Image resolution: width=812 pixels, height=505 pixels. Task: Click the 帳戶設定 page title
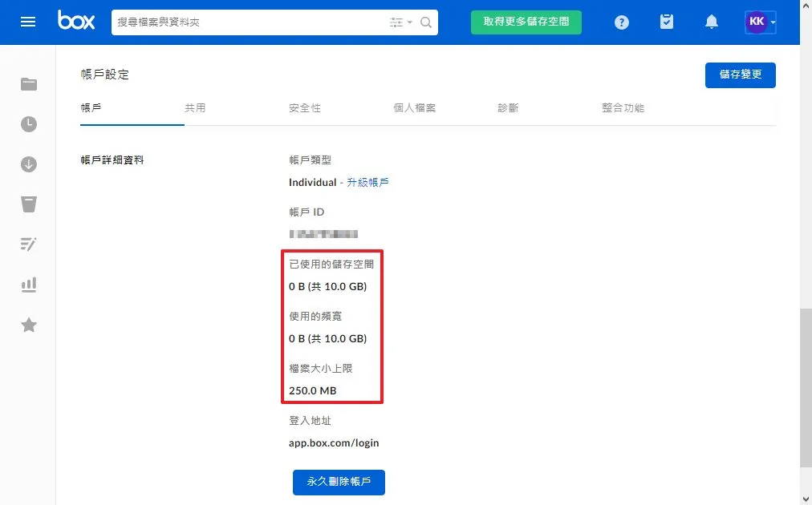click(x=104, y=74)
